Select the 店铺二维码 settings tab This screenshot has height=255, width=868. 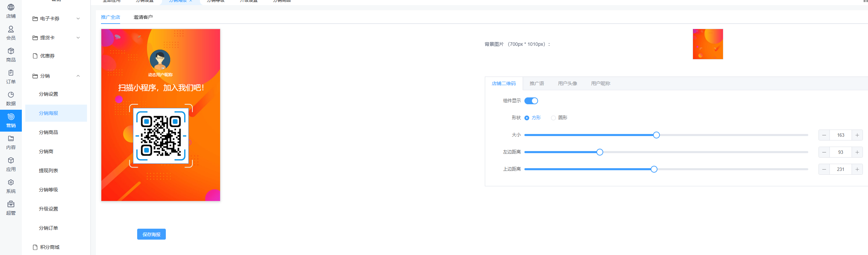pyautogui.click(x=504, y=83)
